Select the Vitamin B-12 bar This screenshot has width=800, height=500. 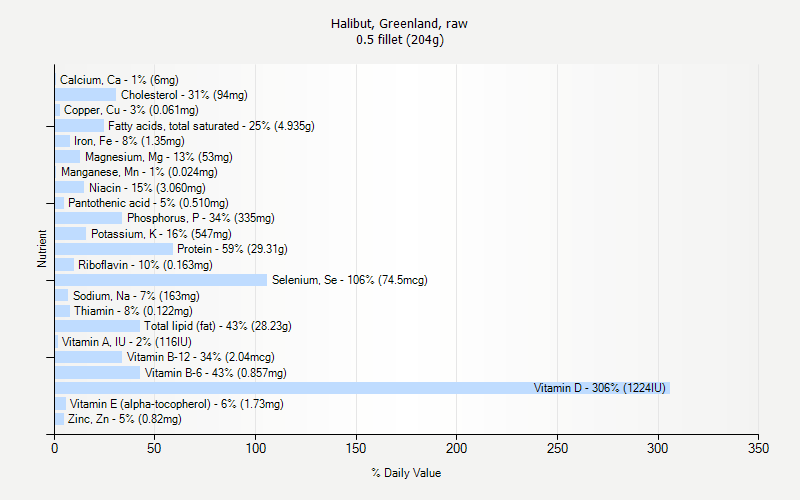click(89, 357)
